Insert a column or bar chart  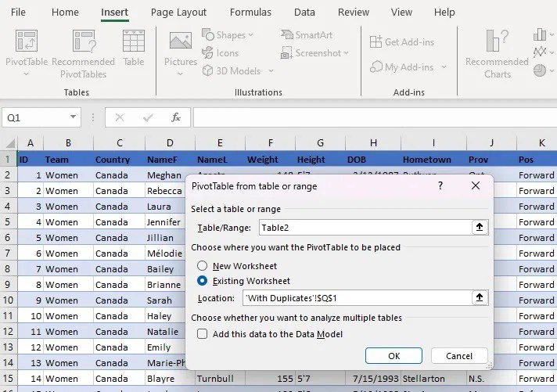pyautogui.click(x=540, y=35)
